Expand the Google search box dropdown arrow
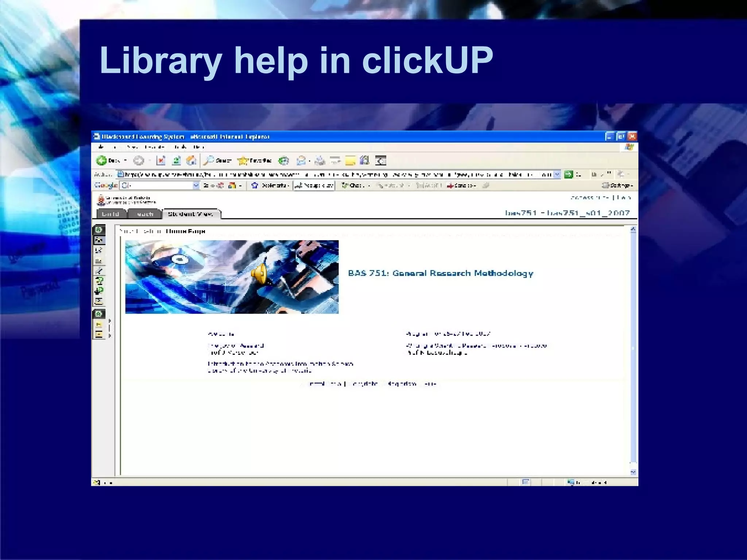Image resolution: width=747 pixels, height=560 pixels. [x=196, y=186]
